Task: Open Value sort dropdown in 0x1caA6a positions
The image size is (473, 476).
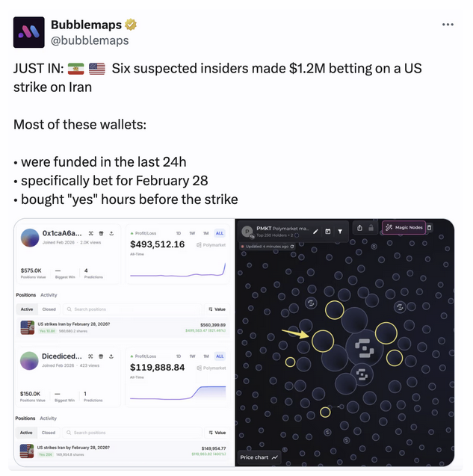Action: click(x=217, y=309)
